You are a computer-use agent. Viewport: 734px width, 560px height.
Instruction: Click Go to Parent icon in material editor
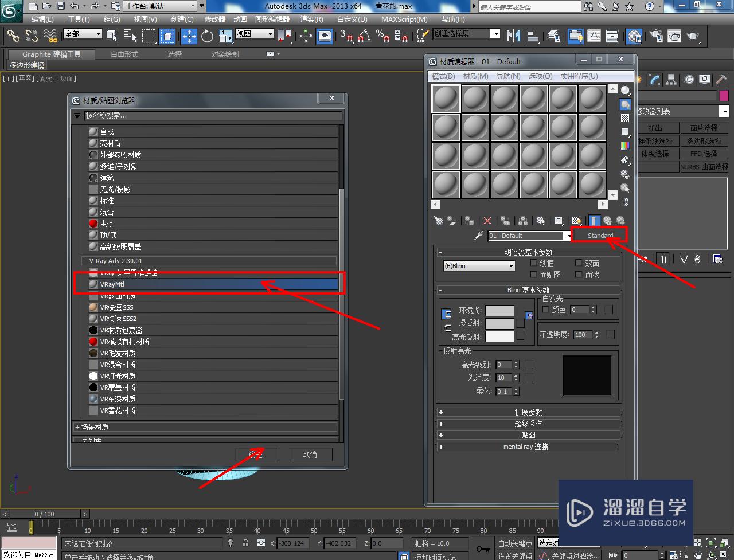(607, 221)
